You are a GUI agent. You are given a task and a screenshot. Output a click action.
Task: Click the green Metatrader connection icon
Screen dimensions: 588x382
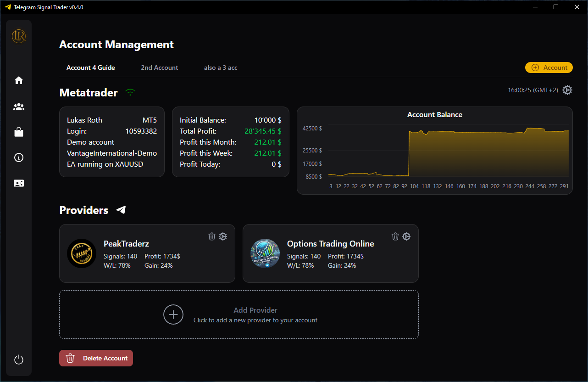pos(131,92)
